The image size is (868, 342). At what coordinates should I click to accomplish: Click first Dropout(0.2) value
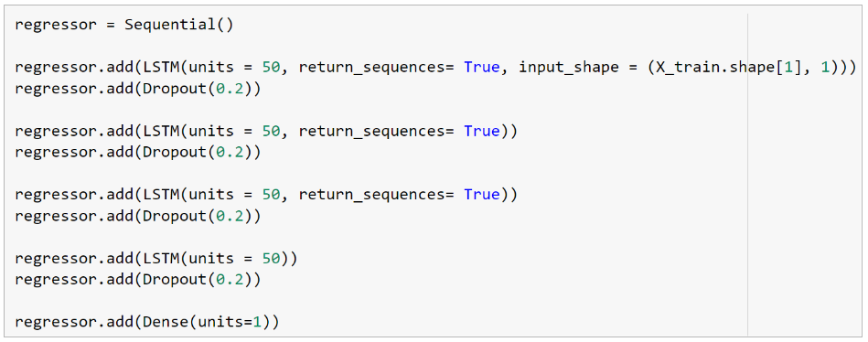[230, 89]
